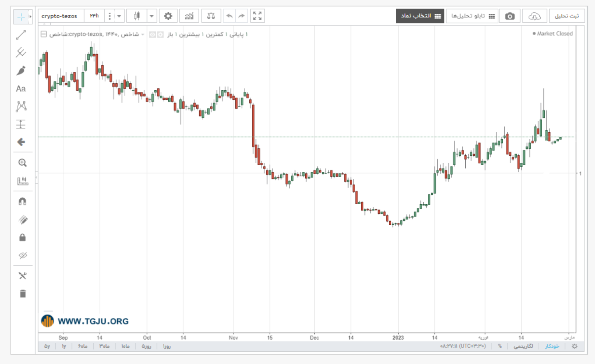Image resolution: width=595 pixels, height=364 pixels.
Task: Expand the chart style dropdown arrow
Action: click(x=152, y=16)
